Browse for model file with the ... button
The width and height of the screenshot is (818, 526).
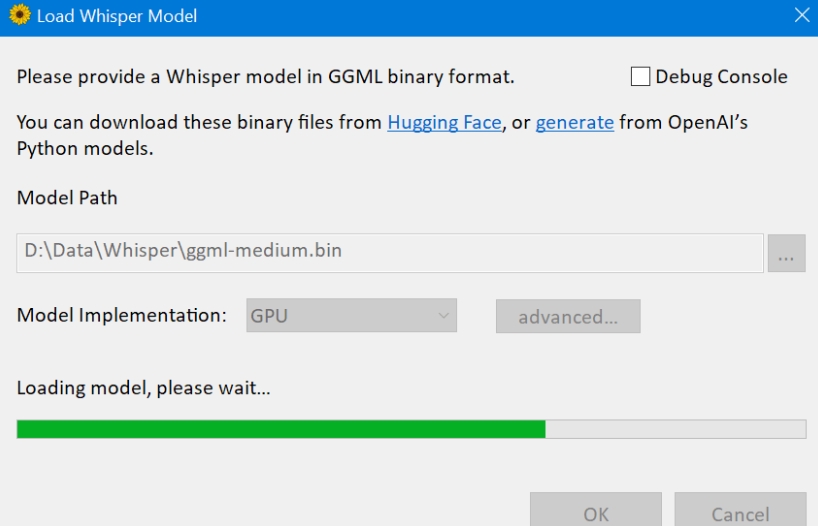(x=786, y=254)
